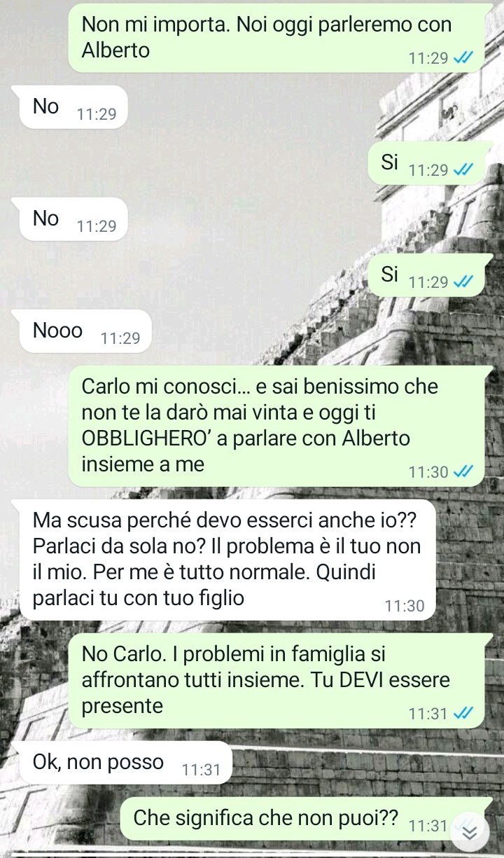
Task: Tap blue ticks on the 'OBBLIGHERO' message
Action: [463, 472]
